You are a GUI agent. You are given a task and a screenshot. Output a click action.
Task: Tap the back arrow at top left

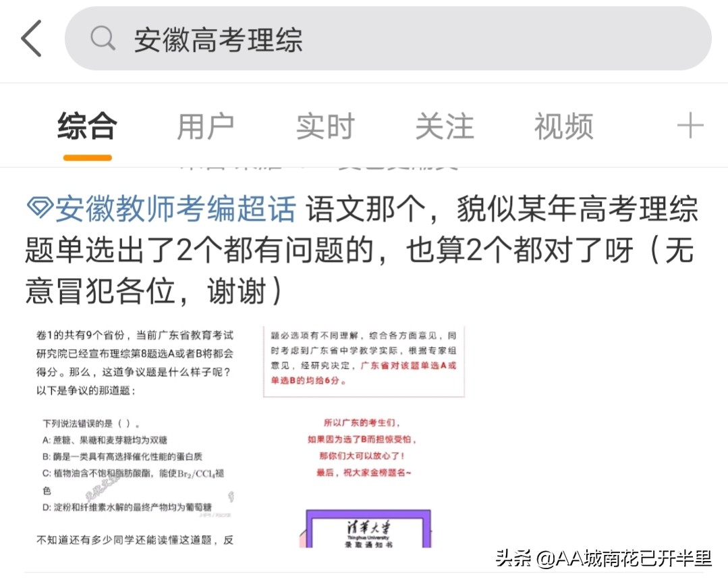click(x=29, y=38)
